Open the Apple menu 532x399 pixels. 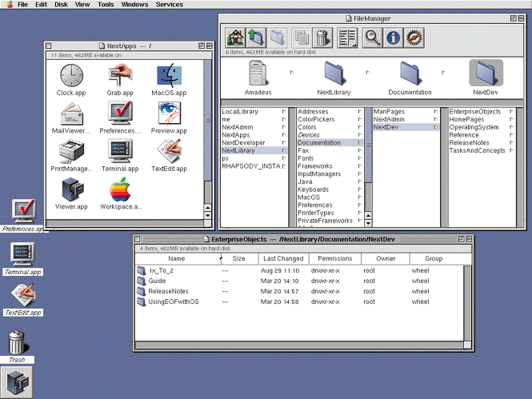10,5
